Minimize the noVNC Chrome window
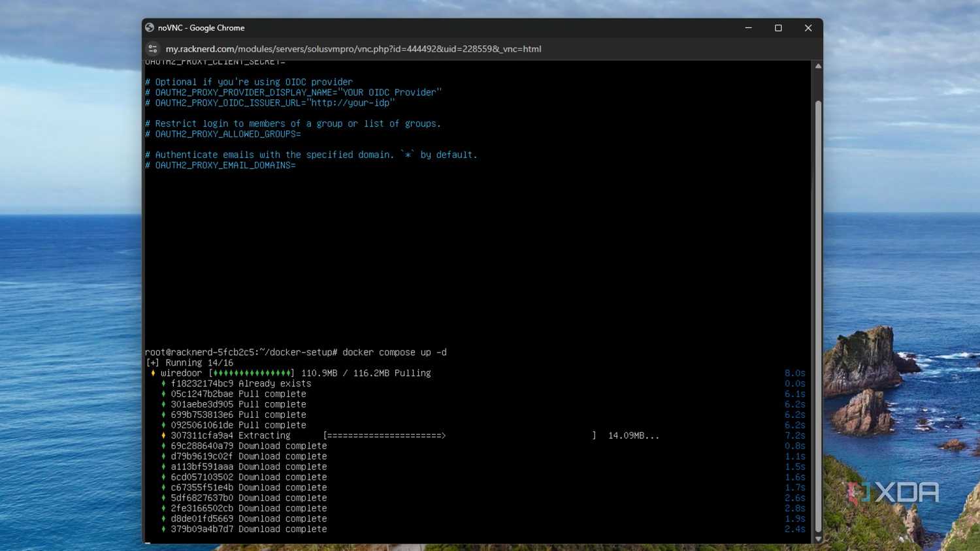This screenshot has height=551, width=980. [x=749, y=28]
